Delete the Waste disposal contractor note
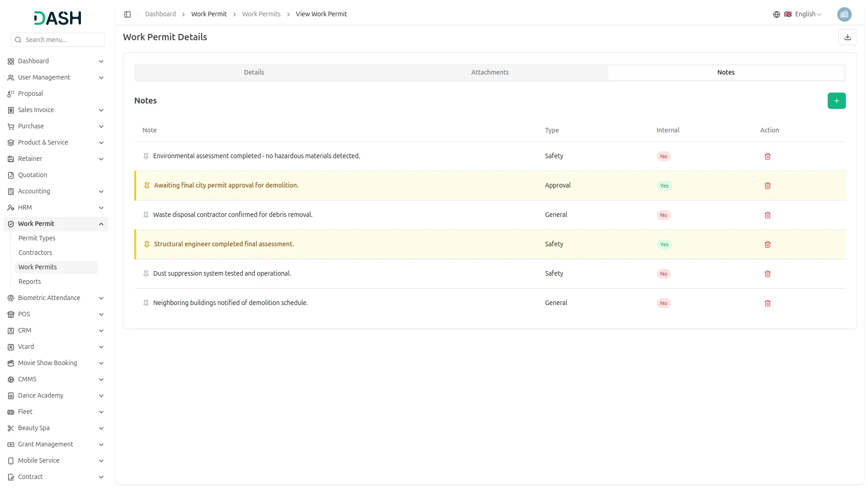 (767, 215)
